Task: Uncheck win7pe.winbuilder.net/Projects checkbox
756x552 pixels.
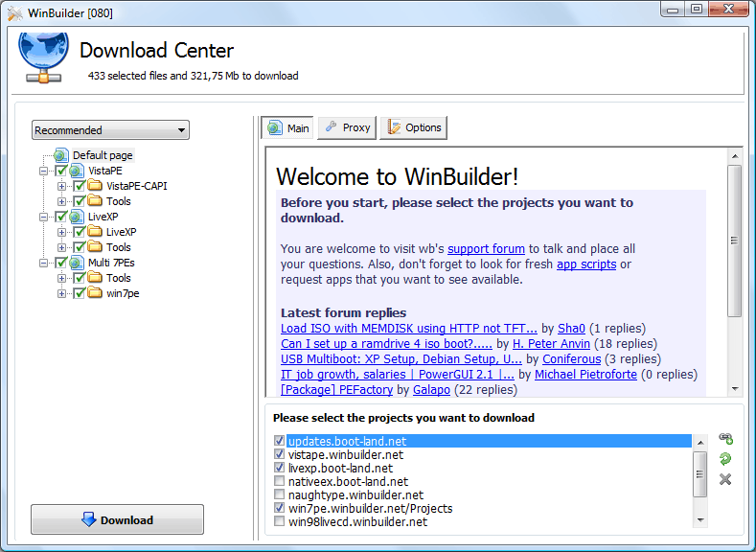Action: (279, 508)
